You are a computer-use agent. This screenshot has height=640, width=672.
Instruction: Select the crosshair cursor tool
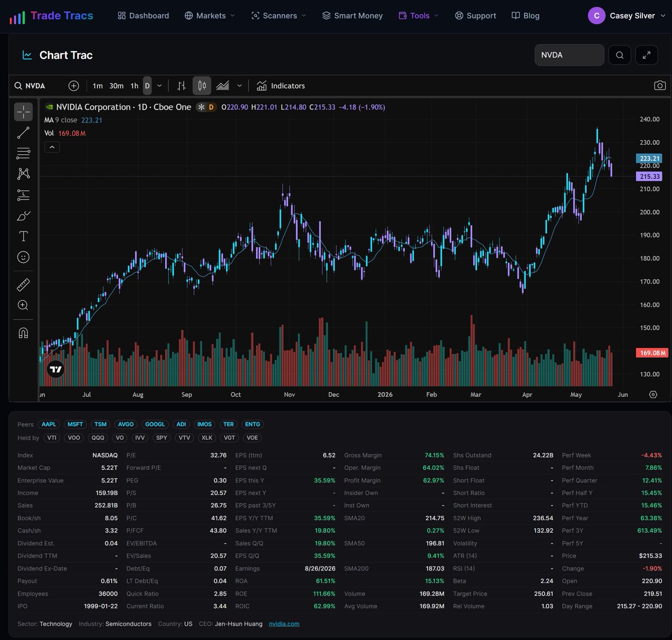tap(24, 112)
